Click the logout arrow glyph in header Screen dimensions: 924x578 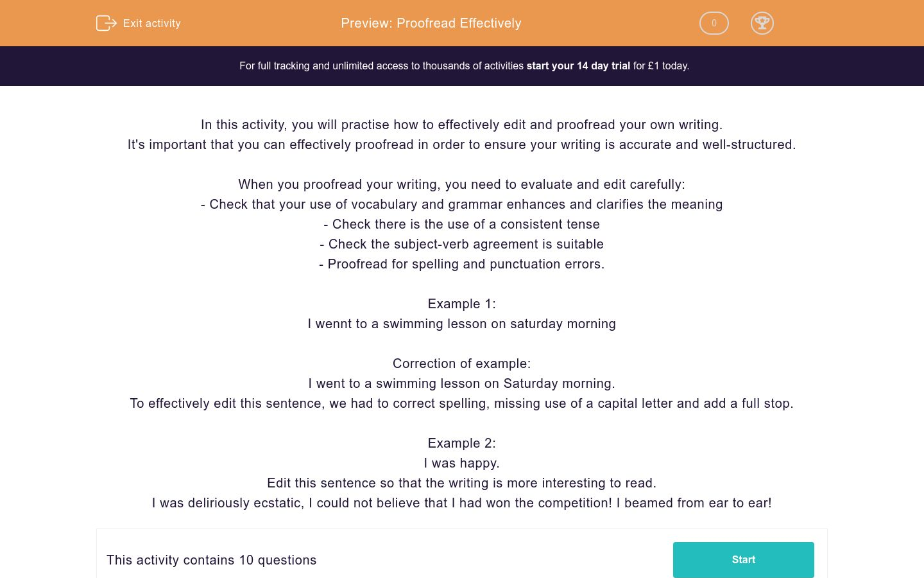pyautogui.click(x=110, y=23)
